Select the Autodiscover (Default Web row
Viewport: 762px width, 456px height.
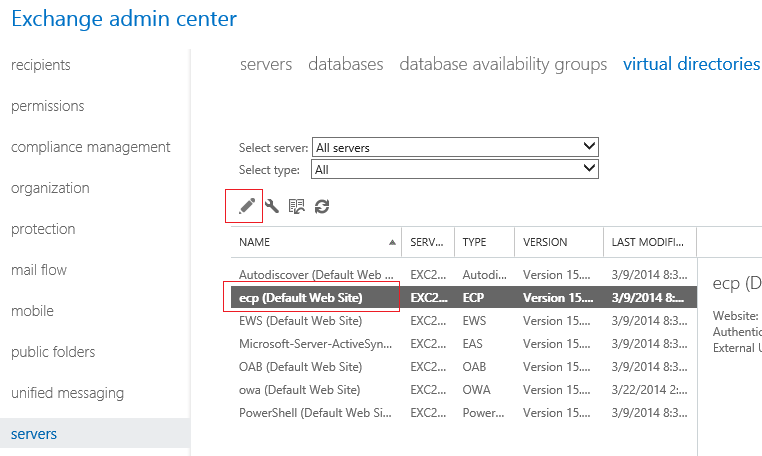tap(464, 275)
